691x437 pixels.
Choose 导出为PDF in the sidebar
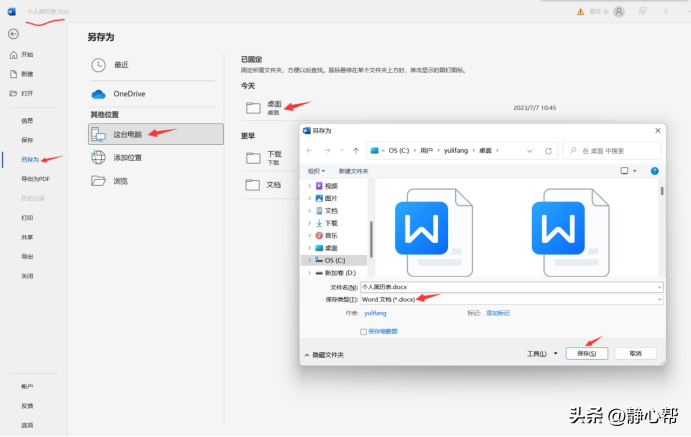point(35,179)
